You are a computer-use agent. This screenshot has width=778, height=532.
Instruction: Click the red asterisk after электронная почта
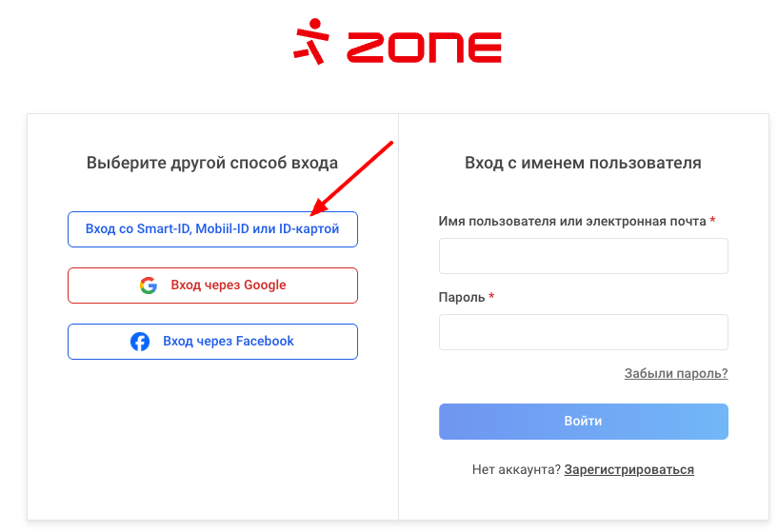[x=712, y=220]
